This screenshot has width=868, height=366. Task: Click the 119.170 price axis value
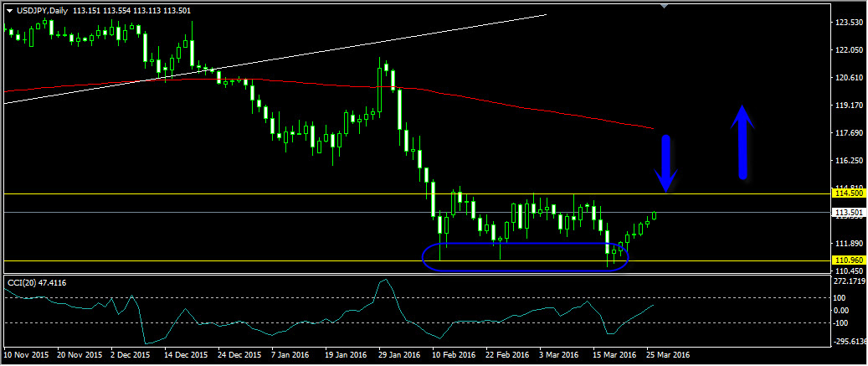[x=849, y=106]
